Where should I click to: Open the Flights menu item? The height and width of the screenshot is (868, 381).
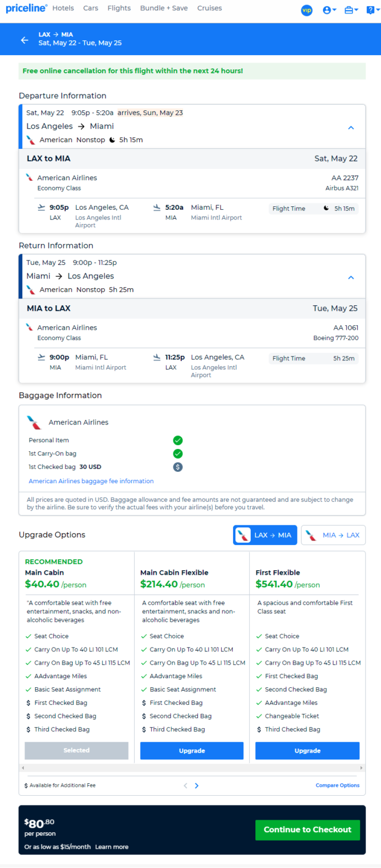[119, 9]
